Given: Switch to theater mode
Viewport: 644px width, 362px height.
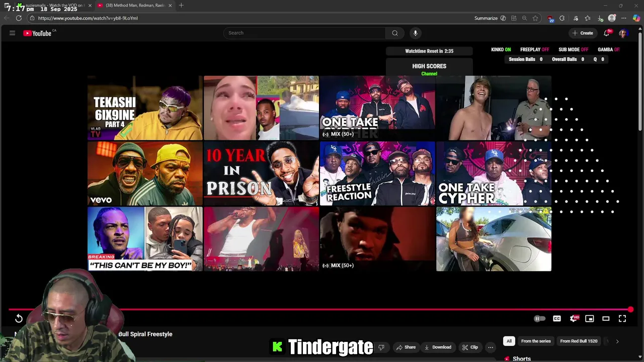Looking at the screenshot, I should point(606,318).
